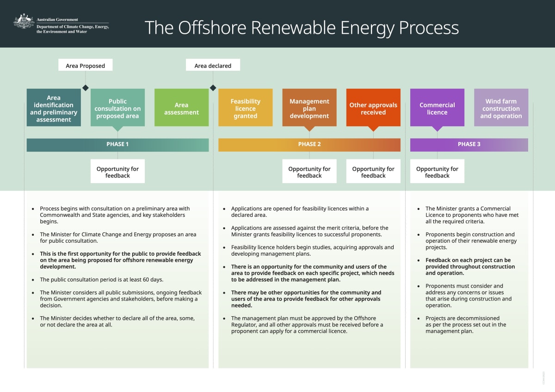The width and height of the screenshot is (555, 392).
Task: Click the purple Commercial licence box
Action: tap(437, 108)
